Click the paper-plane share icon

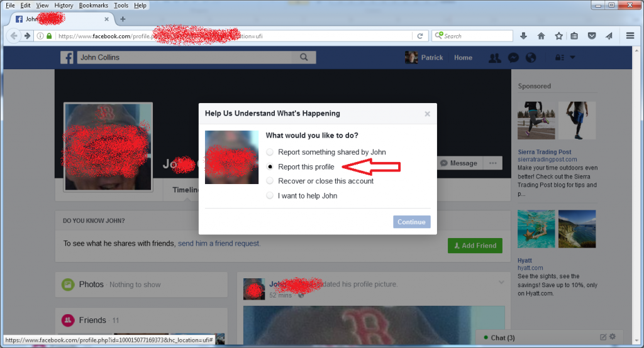[609, 36]
